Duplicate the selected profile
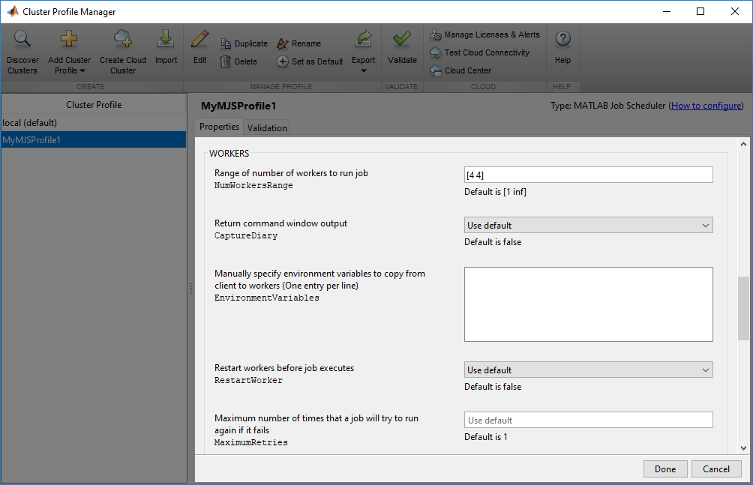Image resolution: width=753 pixels, height=485 pixels. tap(244, 44)
